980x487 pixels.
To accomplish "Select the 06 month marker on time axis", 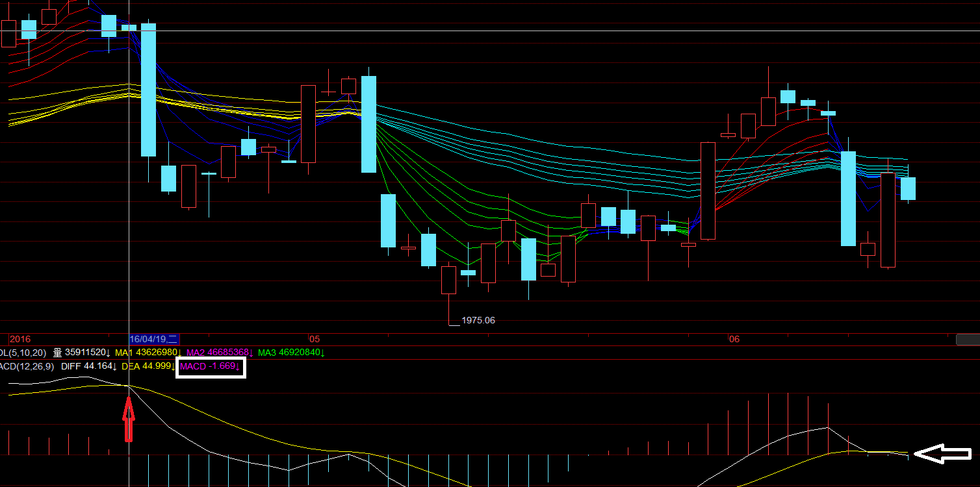I will [734, 339].
